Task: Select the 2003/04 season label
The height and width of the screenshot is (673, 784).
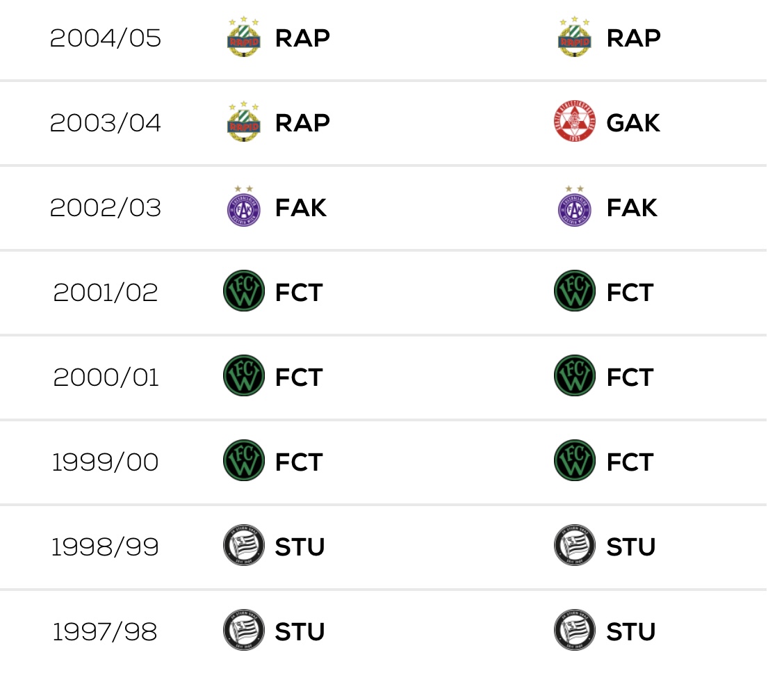Action: click(106, 123)
